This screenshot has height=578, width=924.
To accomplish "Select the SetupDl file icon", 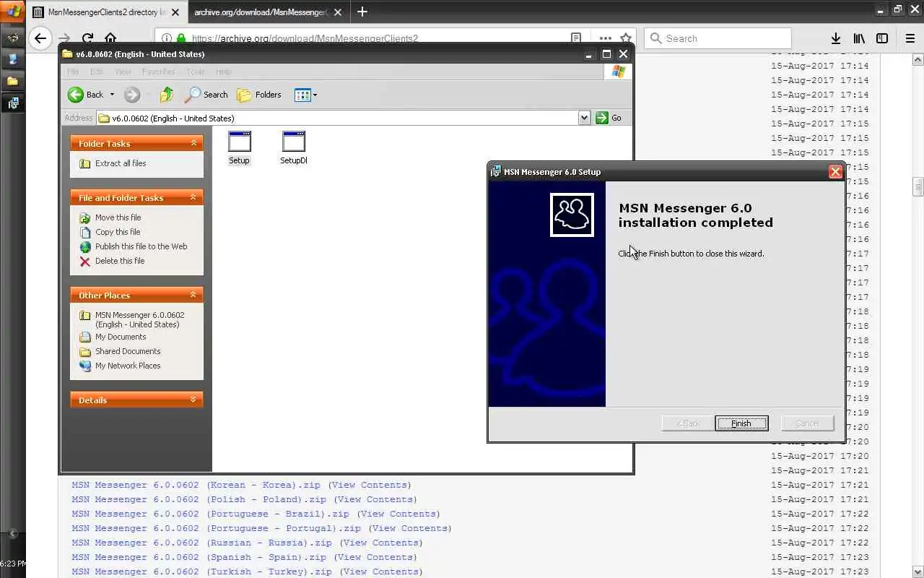I will [294, 147].
